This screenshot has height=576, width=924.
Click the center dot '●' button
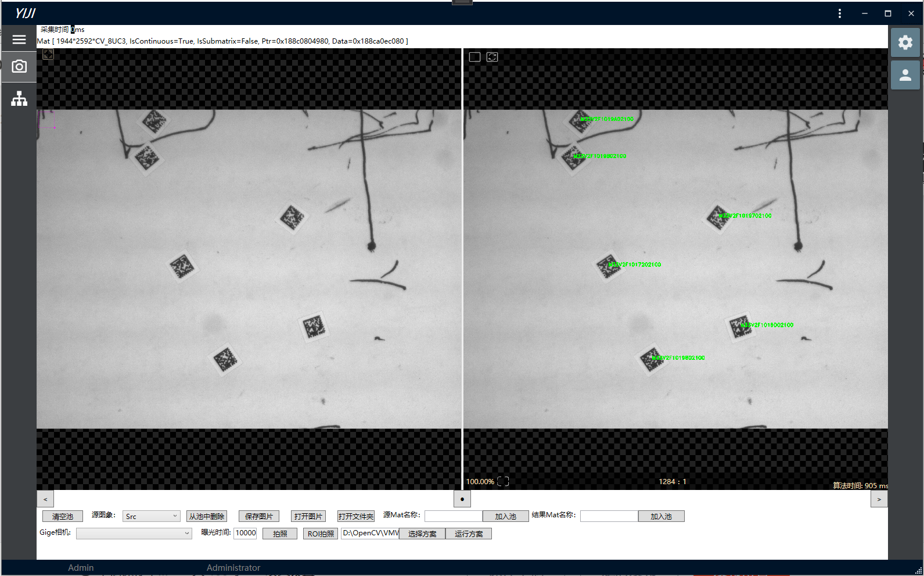pos(462,499)
